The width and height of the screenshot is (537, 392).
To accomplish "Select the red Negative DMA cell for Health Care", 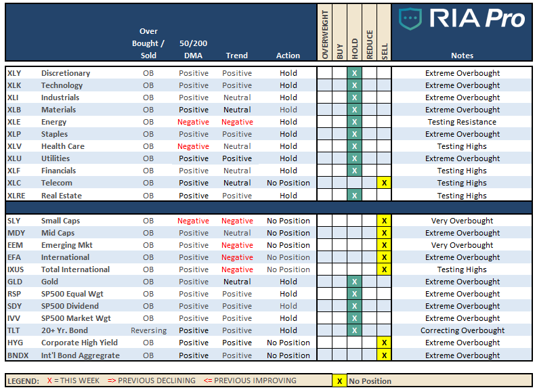I will pos(193,146).
